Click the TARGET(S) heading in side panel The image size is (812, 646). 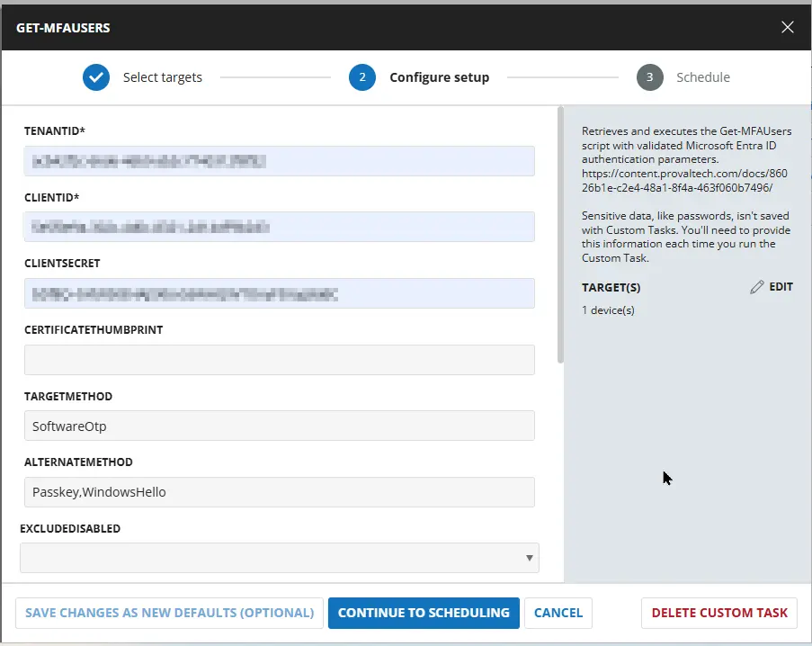click(611, 288)
